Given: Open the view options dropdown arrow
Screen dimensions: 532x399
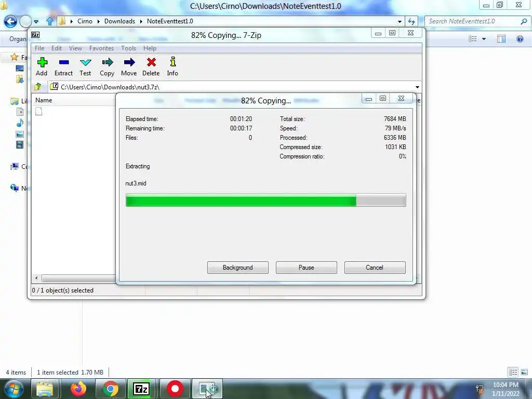Looking at the screenshot, I should [x=484, y=39].
